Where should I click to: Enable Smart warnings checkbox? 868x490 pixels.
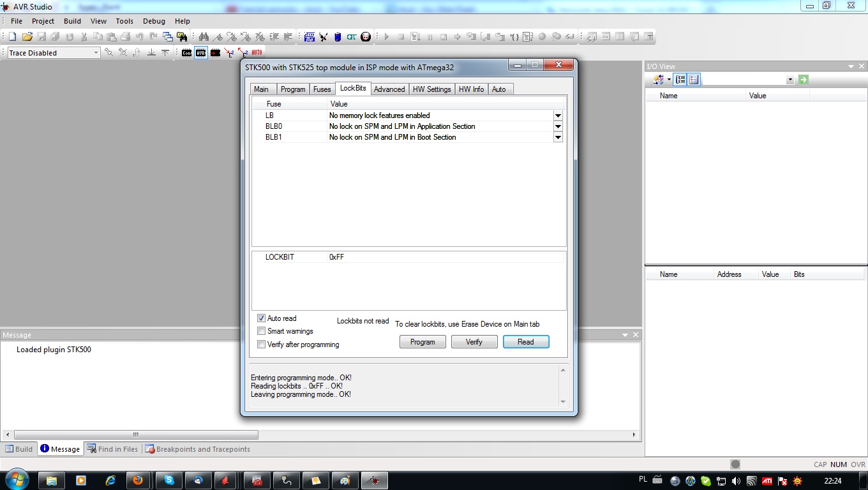coord(261,331)
